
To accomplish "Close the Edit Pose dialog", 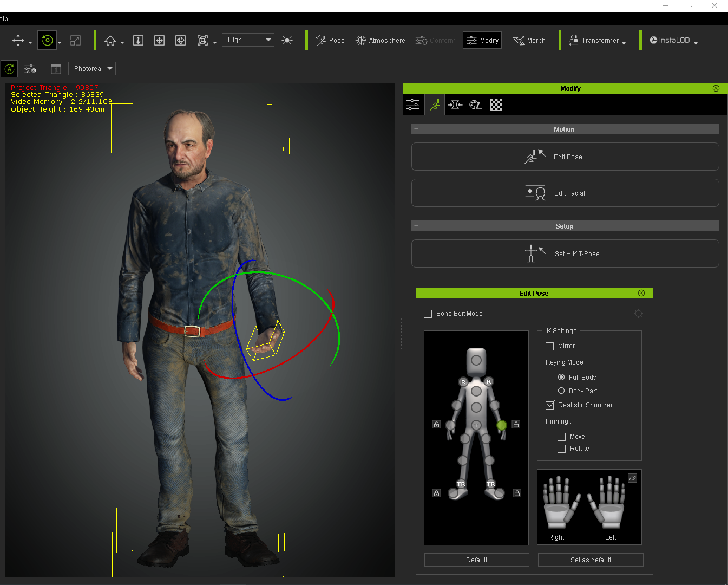I will coord(641,293).
